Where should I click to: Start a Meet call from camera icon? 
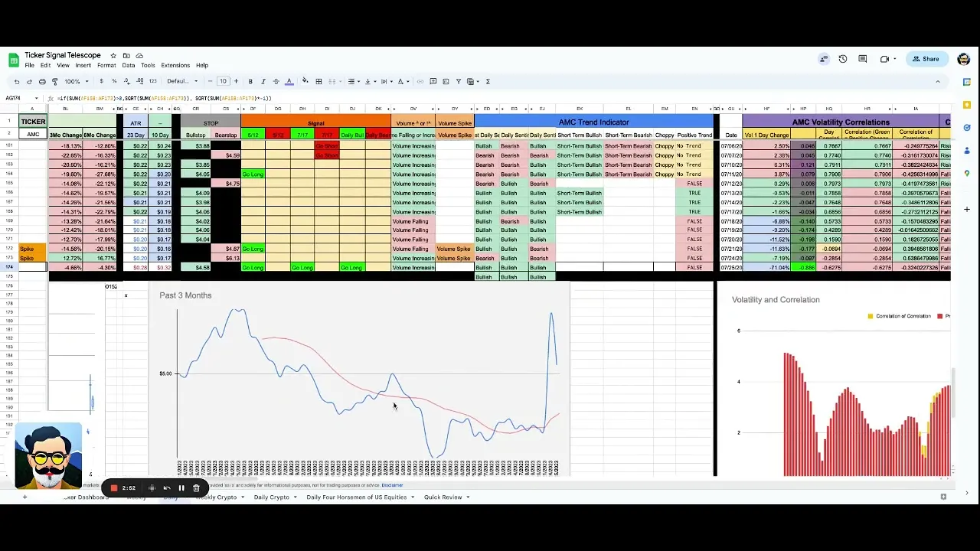884,59
